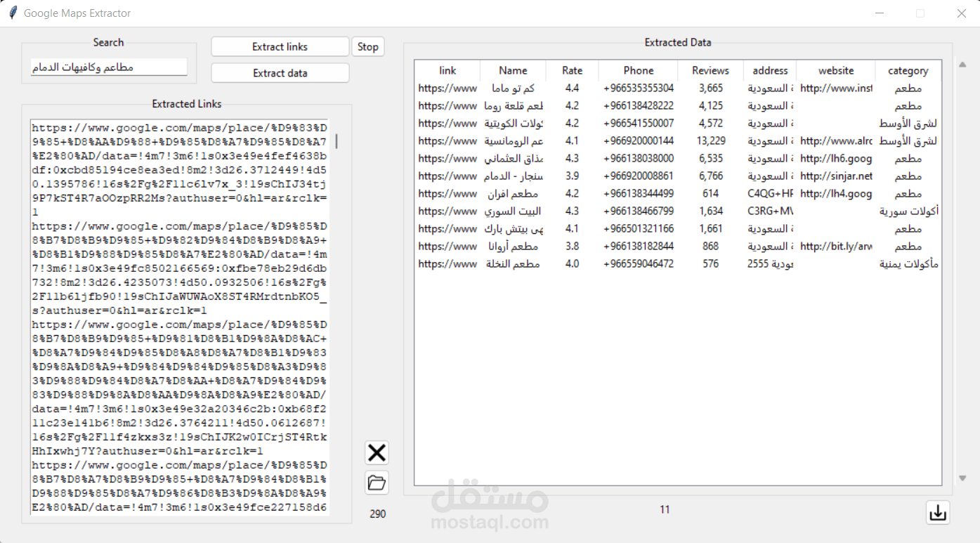The height and width of the screenshot is (543, 980).
Task: Click phone number +966138182844
Action: pyautogui.click(x=639, y=247)
